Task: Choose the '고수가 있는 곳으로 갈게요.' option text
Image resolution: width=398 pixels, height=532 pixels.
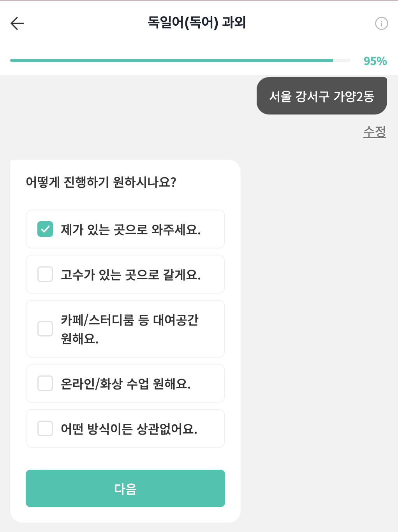Action: tap(131, 275)
